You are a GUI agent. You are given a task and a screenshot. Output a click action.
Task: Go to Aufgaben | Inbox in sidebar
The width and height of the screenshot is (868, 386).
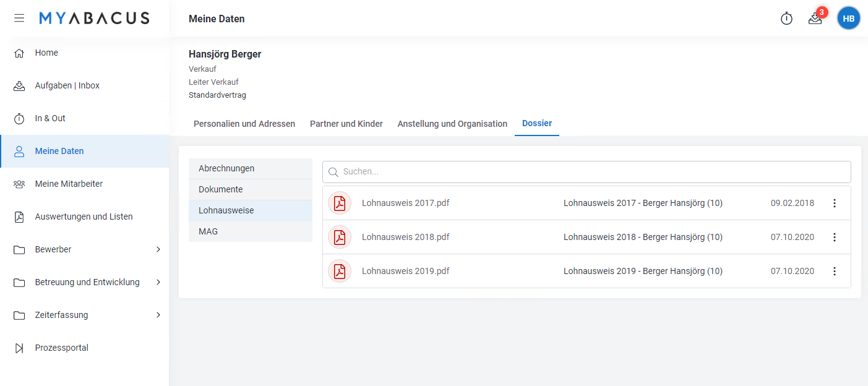[67, 85]
